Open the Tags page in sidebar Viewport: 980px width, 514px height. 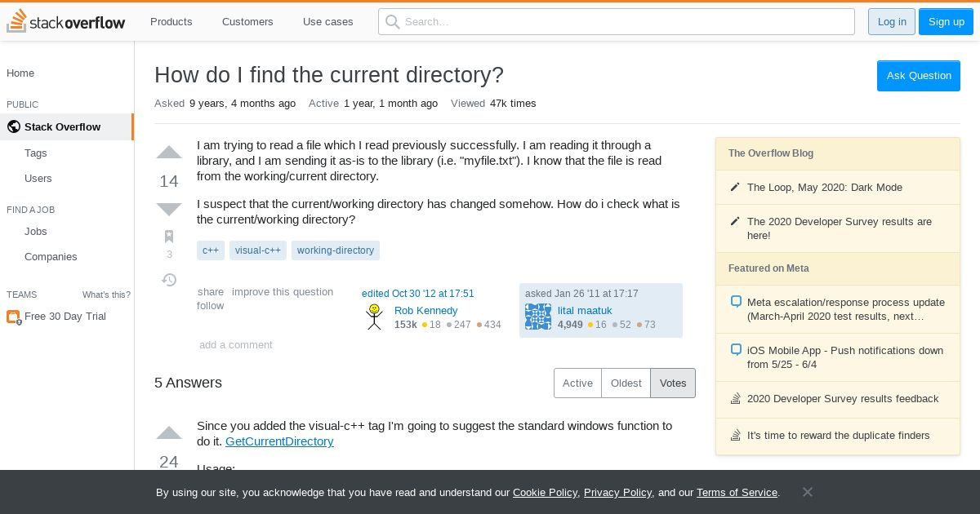pyautogui.click(x=36, y=153)
